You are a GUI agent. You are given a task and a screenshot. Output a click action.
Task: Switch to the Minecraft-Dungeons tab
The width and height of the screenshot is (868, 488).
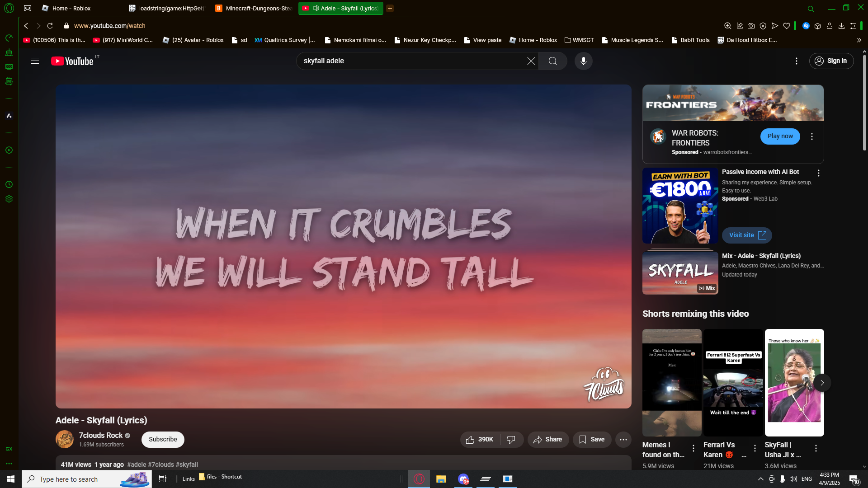click(x=254, y=8)
